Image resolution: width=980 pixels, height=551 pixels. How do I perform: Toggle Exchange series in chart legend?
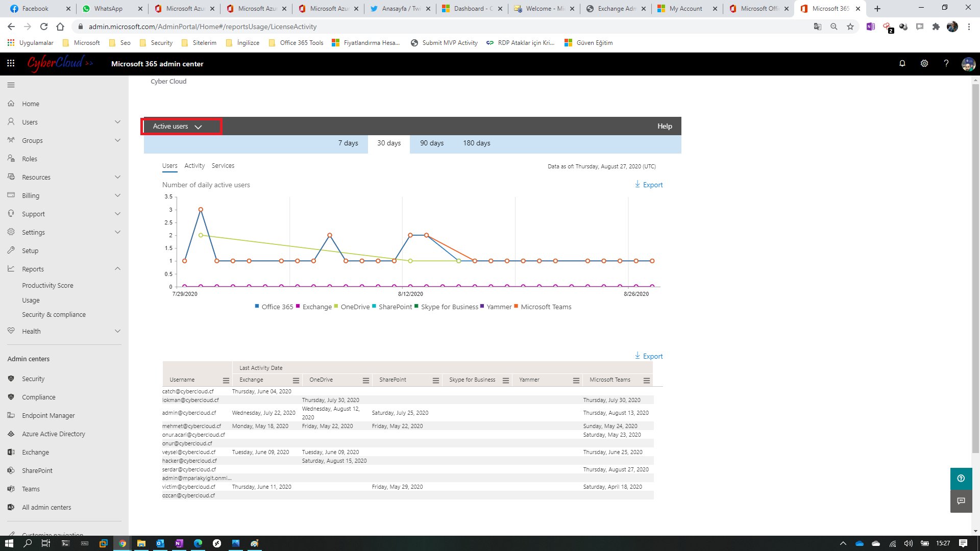313,307
